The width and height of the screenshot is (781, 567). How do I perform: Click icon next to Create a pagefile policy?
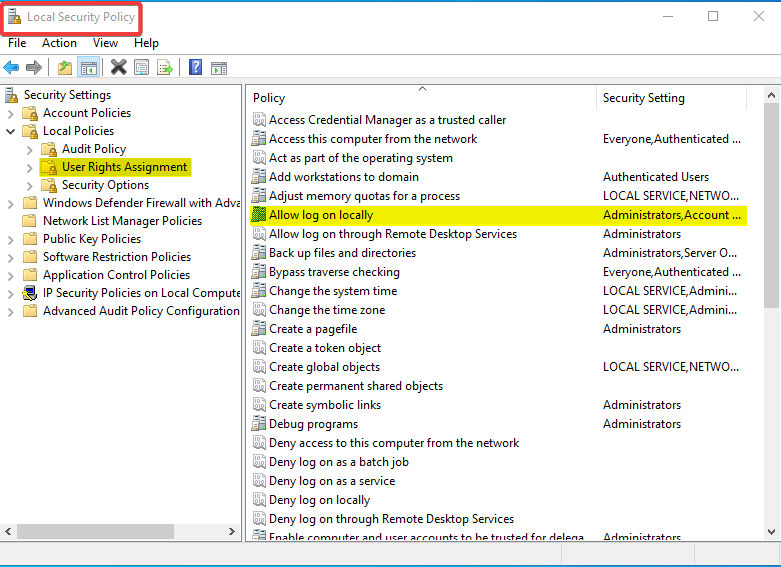tap(259, 329)
